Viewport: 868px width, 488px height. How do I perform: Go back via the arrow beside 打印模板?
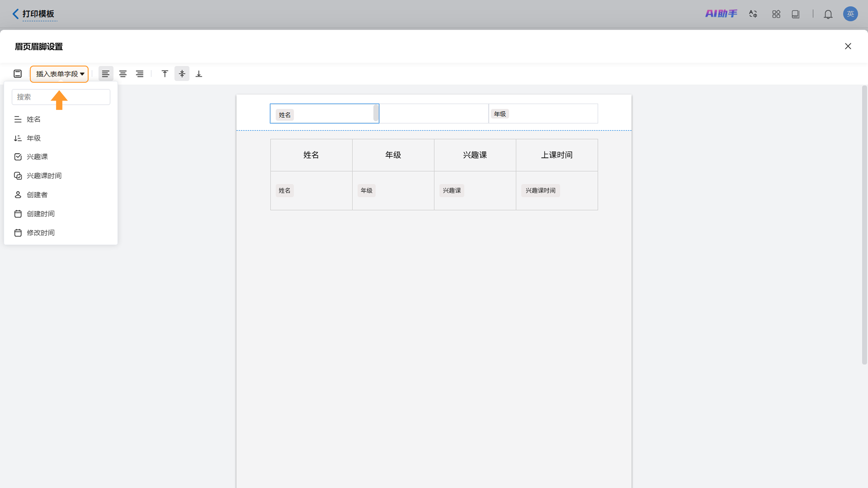pos(16,14)
